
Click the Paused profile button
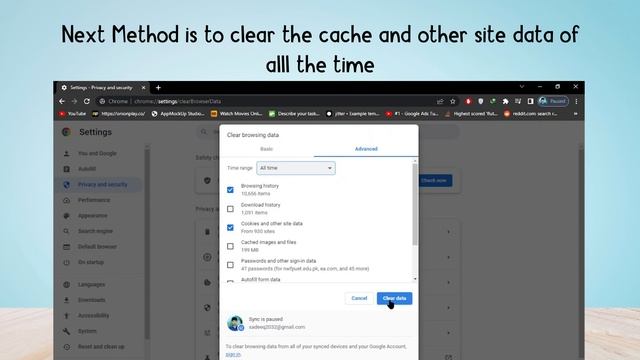coord(553,101)
